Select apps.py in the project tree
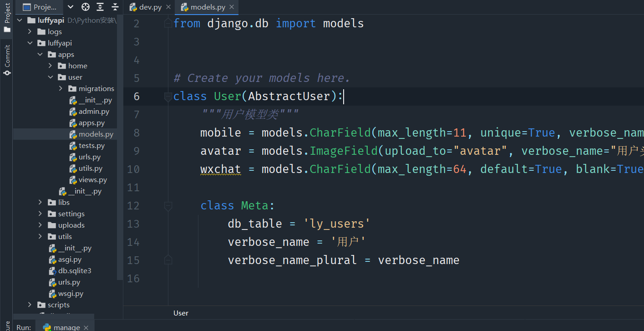 (x=91, y=123)
